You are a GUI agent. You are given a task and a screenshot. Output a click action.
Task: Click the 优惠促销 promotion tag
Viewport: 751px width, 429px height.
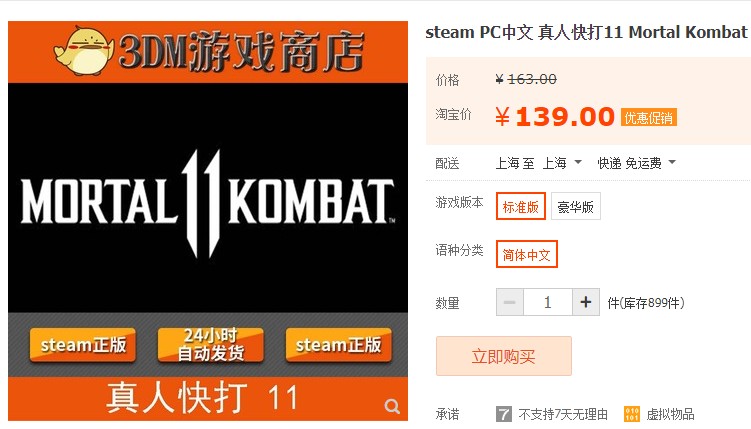tap(649, 117)
